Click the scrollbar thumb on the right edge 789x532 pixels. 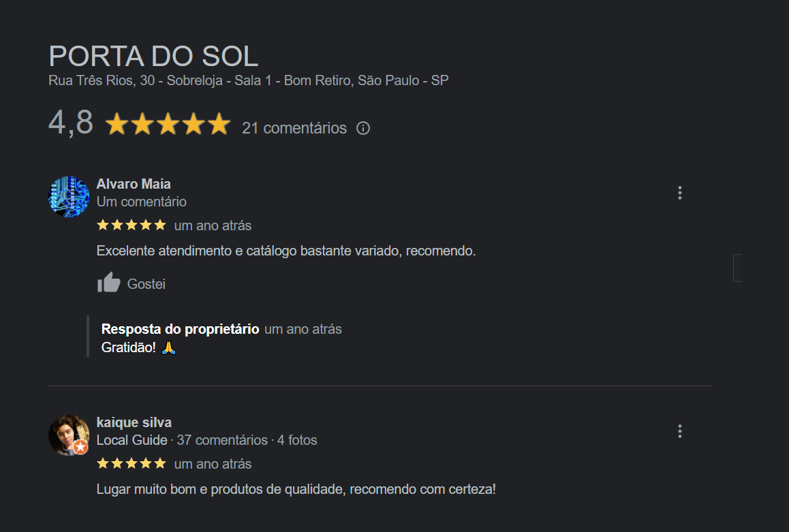click(737, 268)
